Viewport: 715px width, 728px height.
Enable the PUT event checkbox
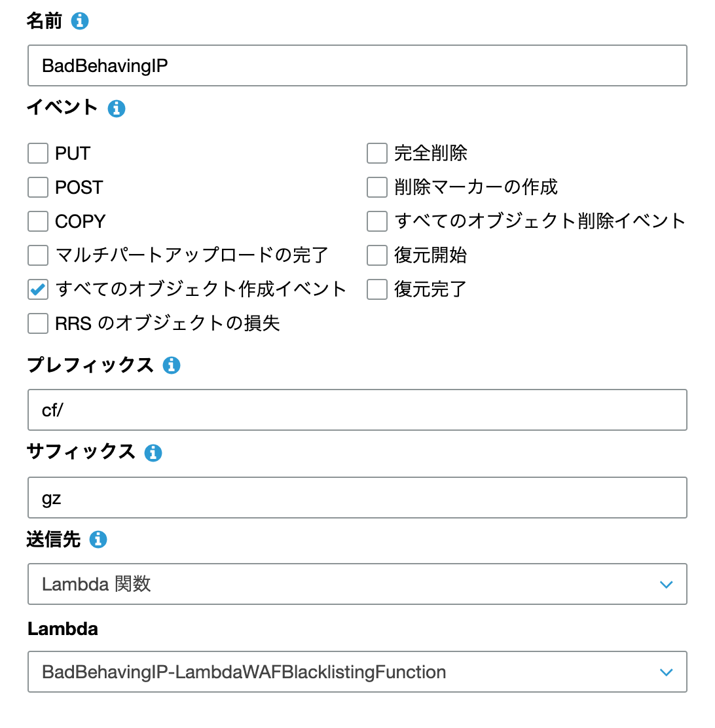pos(37,153)
